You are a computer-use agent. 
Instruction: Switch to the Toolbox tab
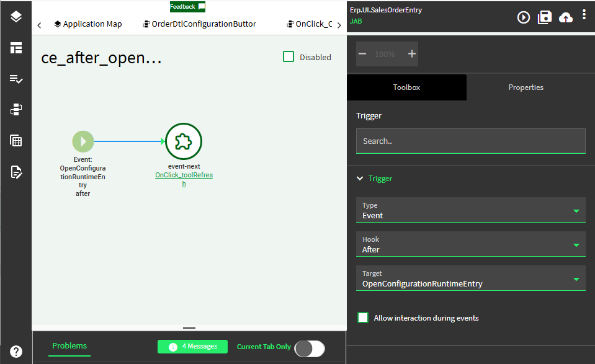tap(406, 87)
